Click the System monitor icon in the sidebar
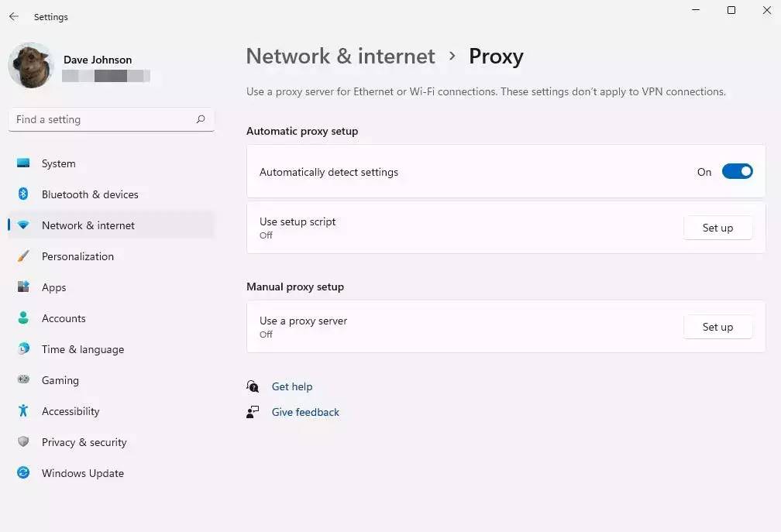The height and width of the screenshot is (532, 781). pyautogui.click(x=23, y=163)
